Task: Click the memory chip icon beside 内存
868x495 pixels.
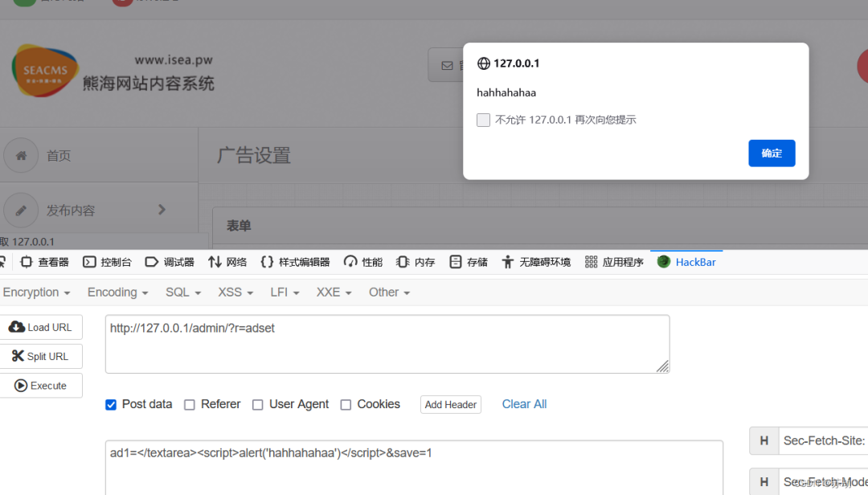Action: [403, 262]
